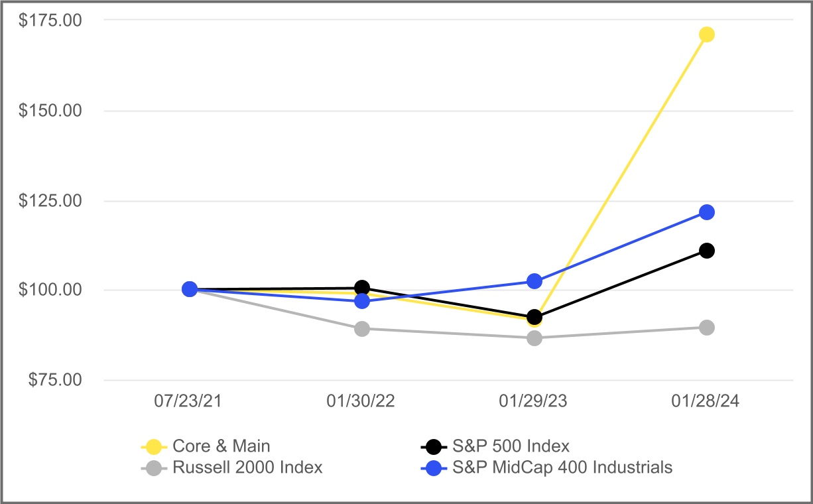
Task: Click the $175.00 y-axis label
Action: click(50, 21)
